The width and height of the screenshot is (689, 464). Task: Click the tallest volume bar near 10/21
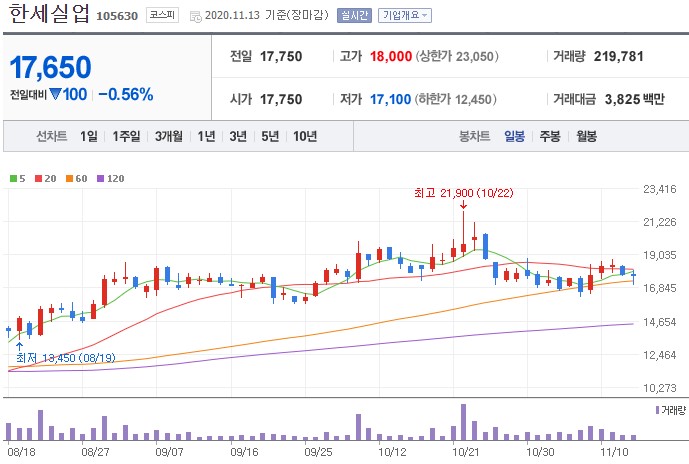[x=463, y=422]
